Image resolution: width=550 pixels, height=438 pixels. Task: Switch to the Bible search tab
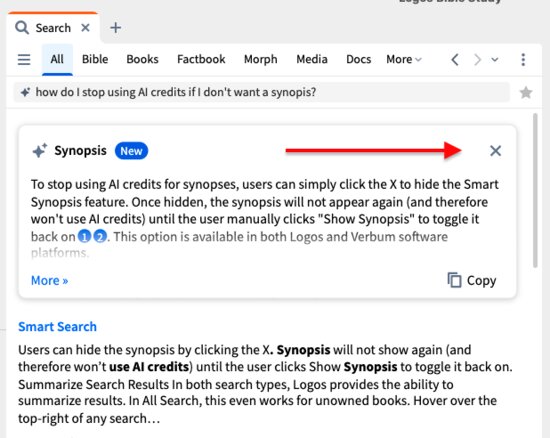pyautogui.click(x=95, y=59)
